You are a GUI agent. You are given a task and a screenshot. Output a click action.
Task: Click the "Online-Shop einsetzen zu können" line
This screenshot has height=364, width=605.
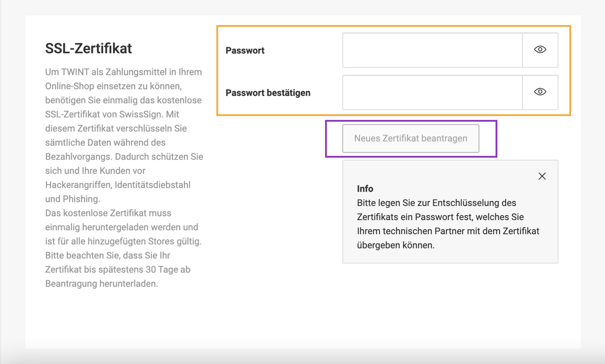113,86
